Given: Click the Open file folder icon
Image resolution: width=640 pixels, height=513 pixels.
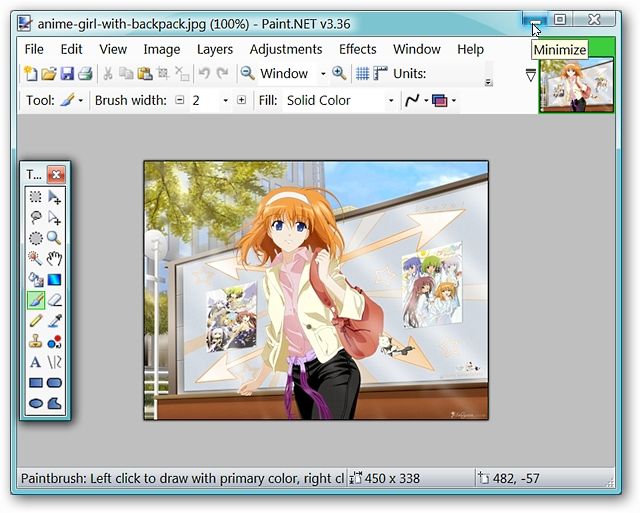Looking at the screenshot, I should point(49,74).
